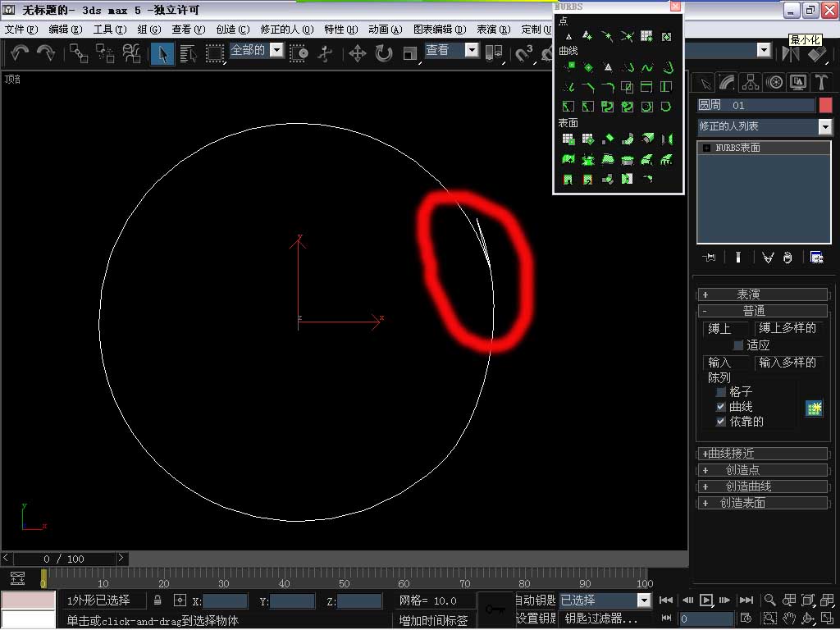The image size is (840, 630).
Task: Click the Zoom magnifier viewport tool
Action: pyautogui.click(x=769, y=600)
